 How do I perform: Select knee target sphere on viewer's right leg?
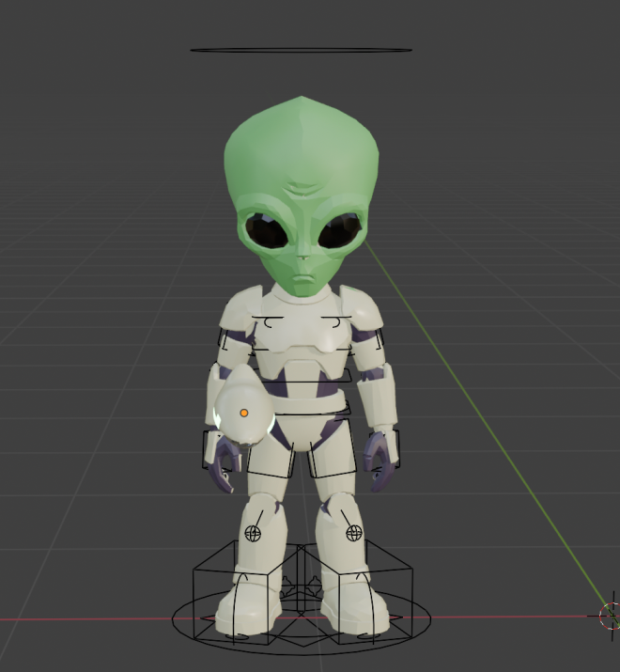pyautogui.click(x=354, y=534)
